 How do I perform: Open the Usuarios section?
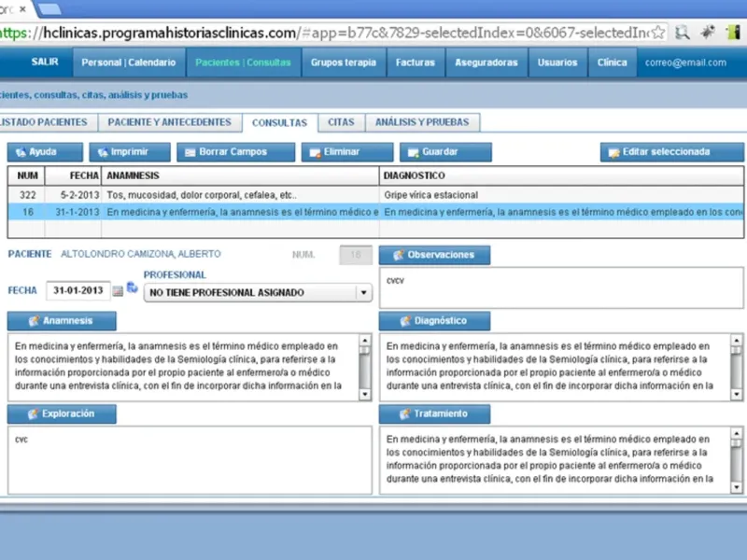click(x=557, y=63)
